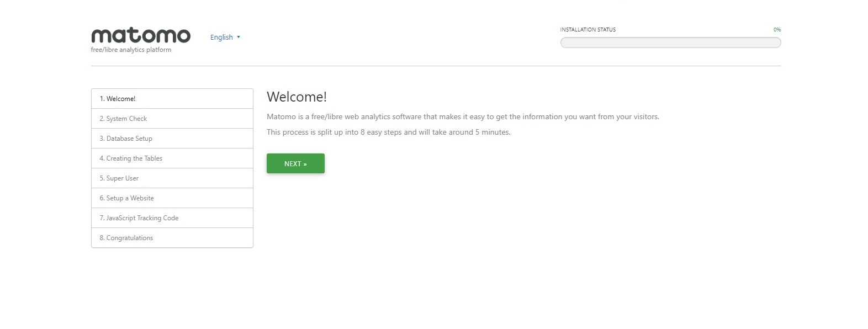Open the English language dropdown

click(x=221, y=38)
